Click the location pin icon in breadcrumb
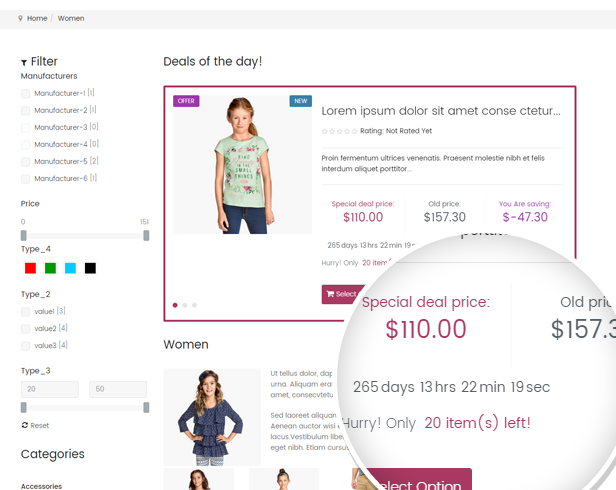 [20, 18]
